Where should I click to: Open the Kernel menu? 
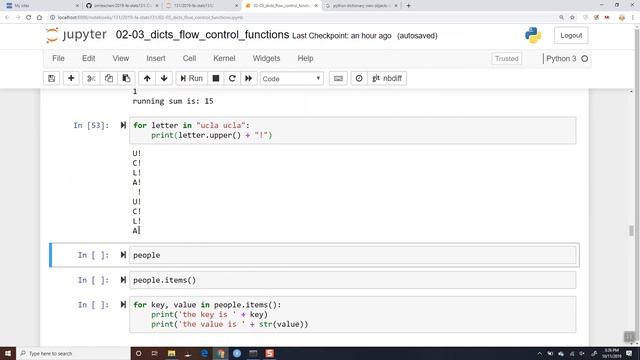coord(224,58)
